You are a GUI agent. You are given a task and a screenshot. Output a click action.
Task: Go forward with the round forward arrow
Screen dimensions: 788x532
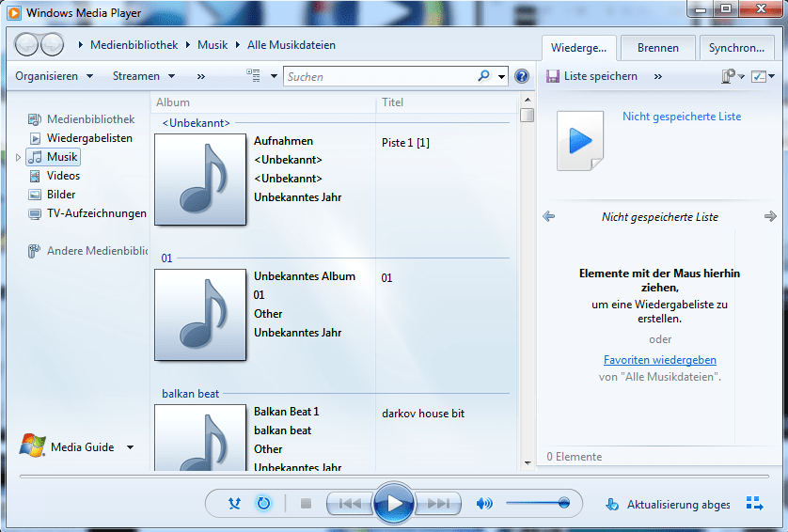coord(52,45)
